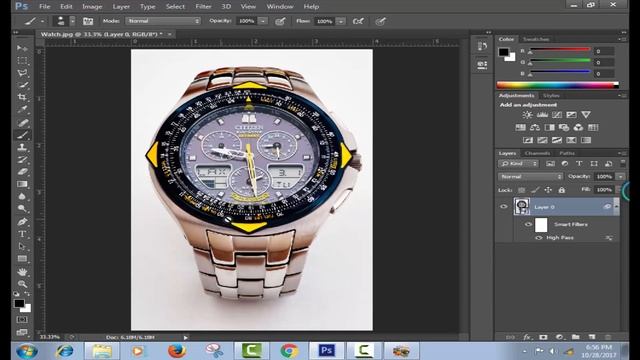
Task: Open brush Mode dropdown in options bar
Action: (163, 21)
